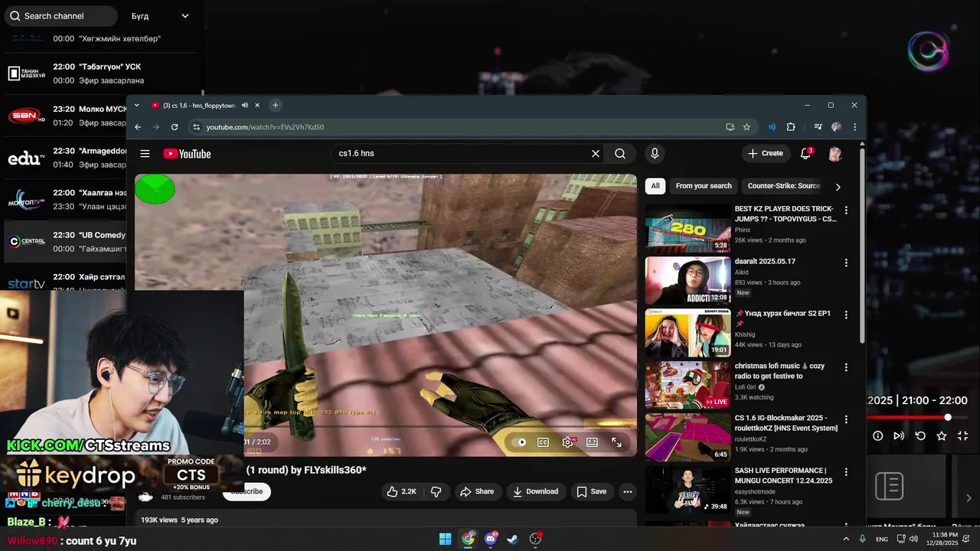Like the video with 2.2K likes
Viewport: 980px width, 551px height.
click(x=402, y=491)
